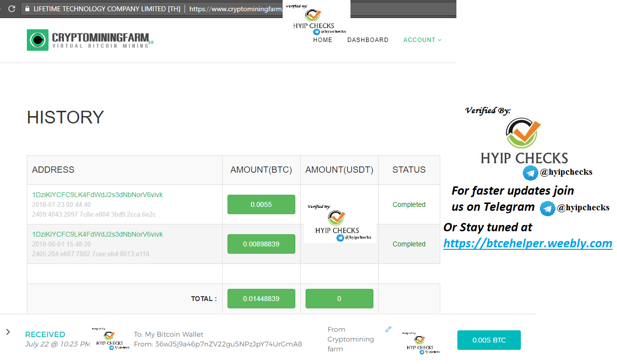This screenshot has height=364, width=617.
Task: Click the 0.00898839 BTC amount button
Action: pyautogui.click(x=261, y=244)
